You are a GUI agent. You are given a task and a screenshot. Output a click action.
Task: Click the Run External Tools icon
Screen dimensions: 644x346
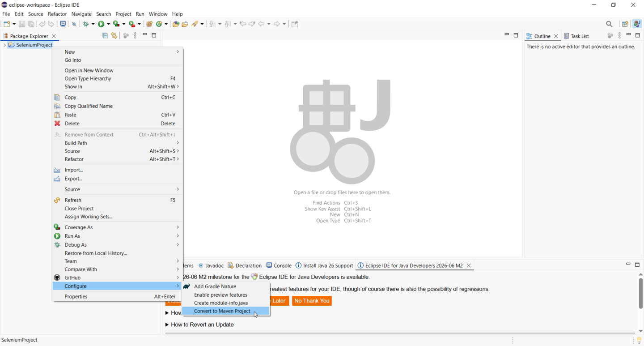click(132, 24)
